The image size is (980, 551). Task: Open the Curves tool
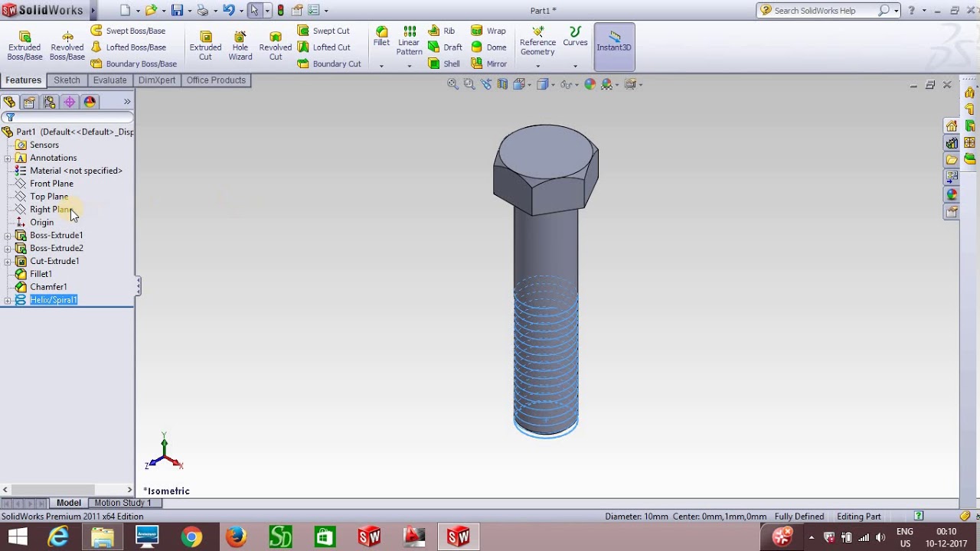575,37
